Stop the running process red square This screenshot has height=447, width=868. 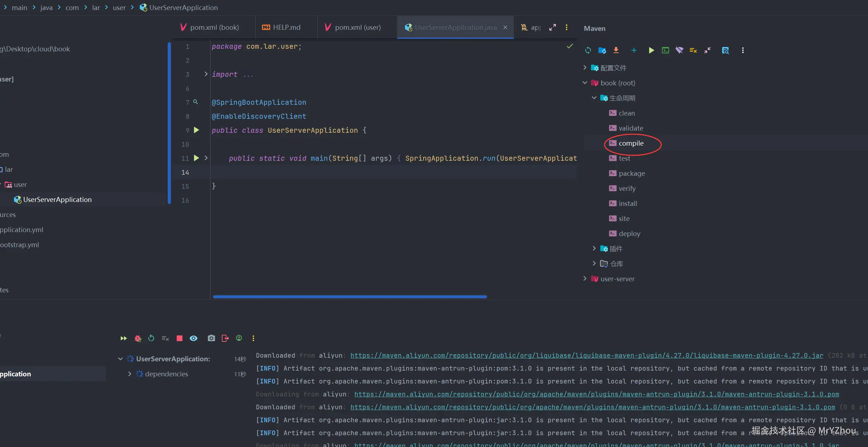180,338
